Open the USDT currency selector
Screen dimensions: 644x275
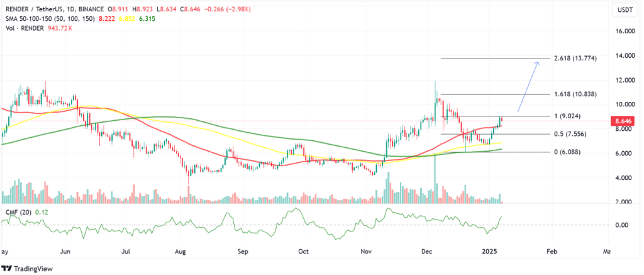point(626,9)
